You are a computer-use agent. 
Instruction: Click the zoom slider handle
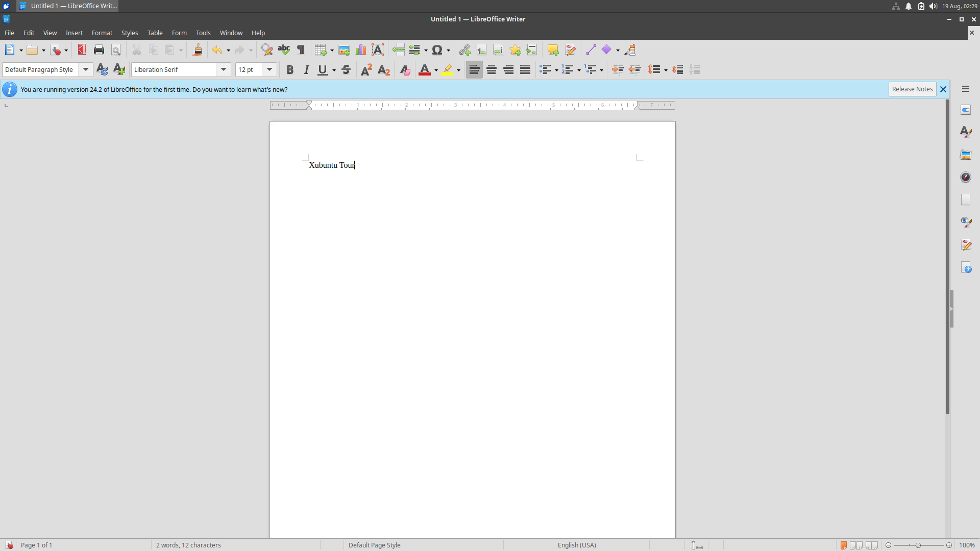918,545
